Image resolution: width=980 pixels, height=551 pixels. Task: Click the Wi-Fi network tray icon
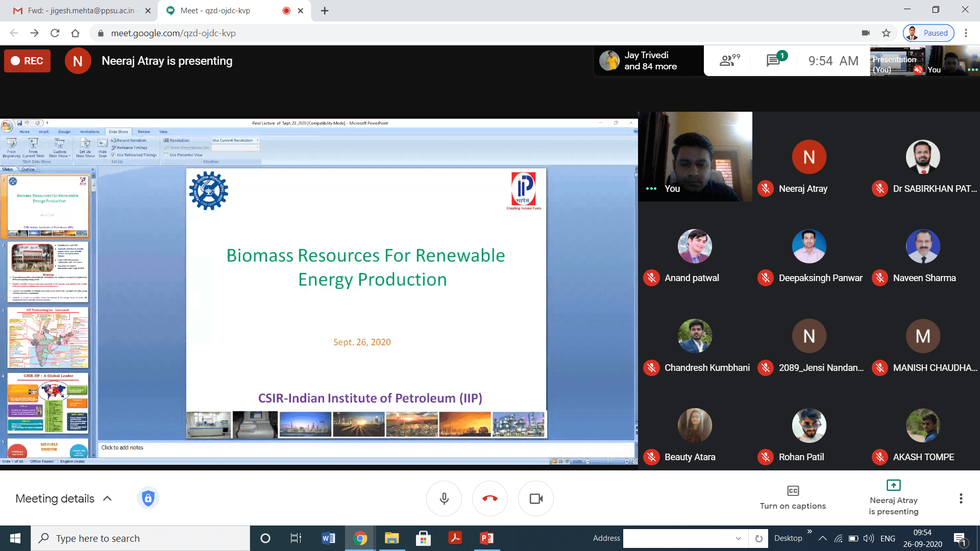click(838, 538)
